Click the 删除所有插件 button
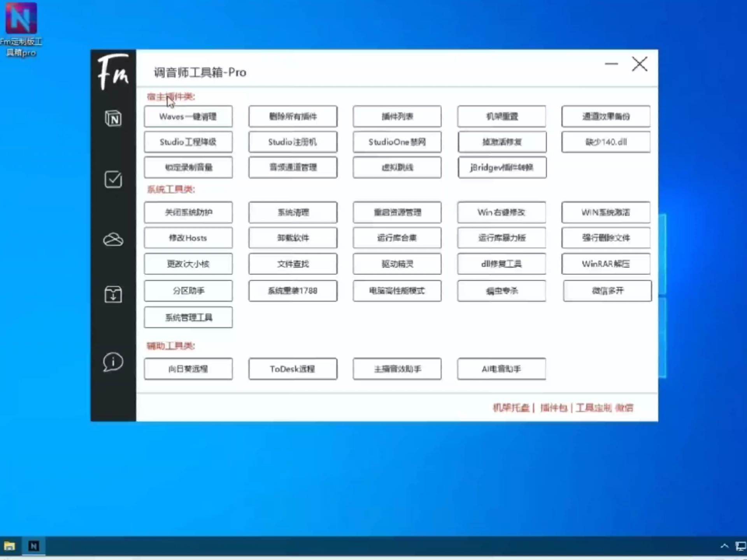The width and height of the screenshot is (747, 560). point(293,116)
